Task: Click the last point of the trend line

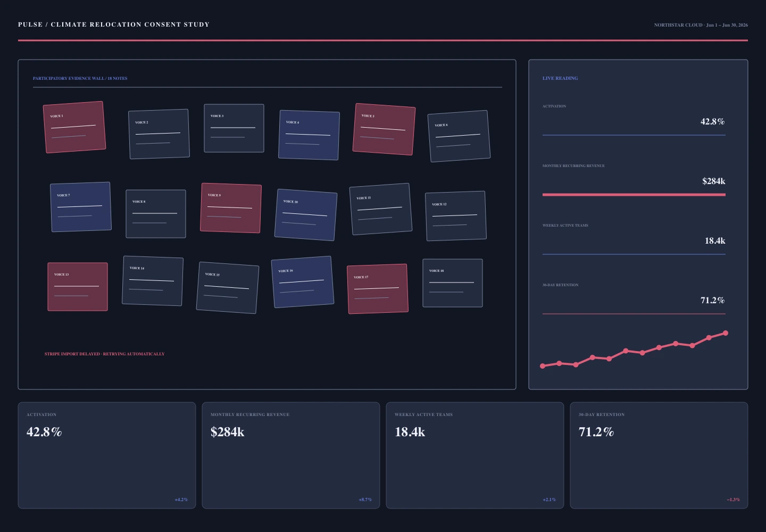Action: click(726, 333)
